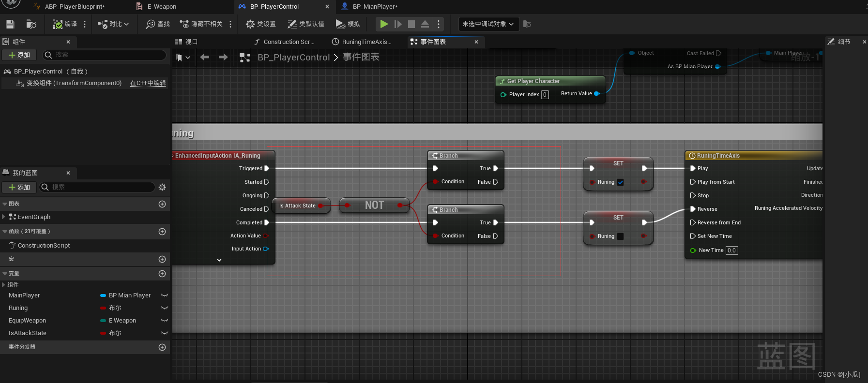This screenshot has width=868, height=383.
Task: Add new variable with 变量 plus icon
Action: (x=162, y=274)
